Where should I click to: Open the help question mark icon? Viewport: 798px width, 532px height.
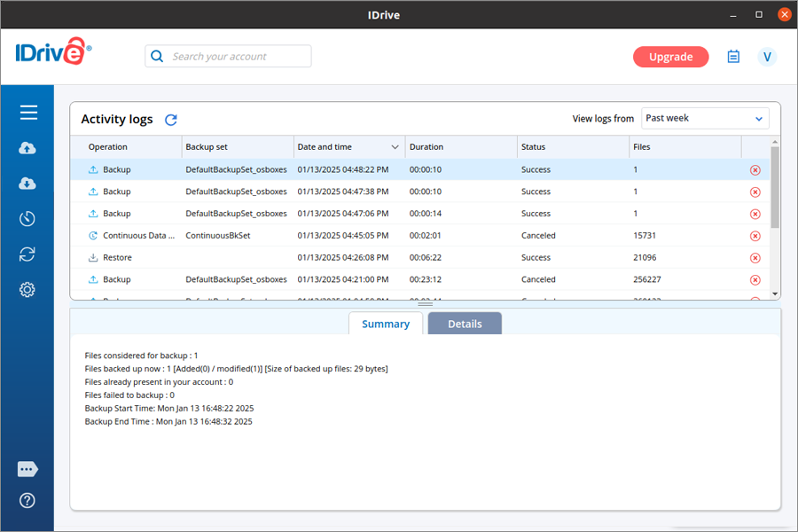click(27, 501)
